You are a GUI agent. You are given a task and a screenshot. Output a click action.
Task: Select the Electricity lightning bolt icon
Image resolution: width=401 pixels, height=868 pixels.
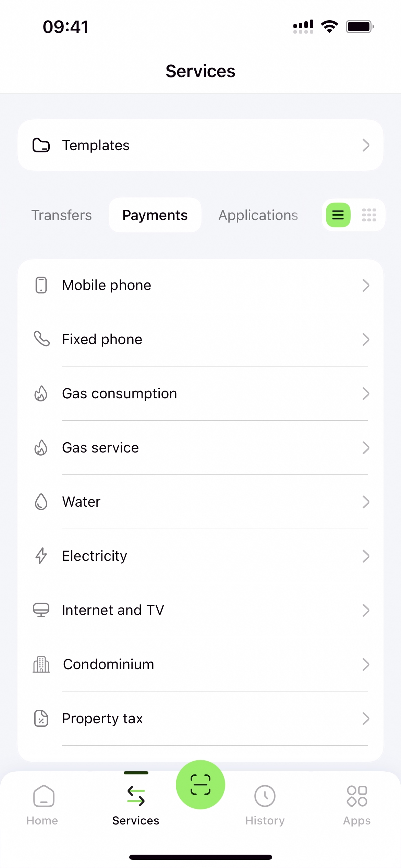(41, 556)
